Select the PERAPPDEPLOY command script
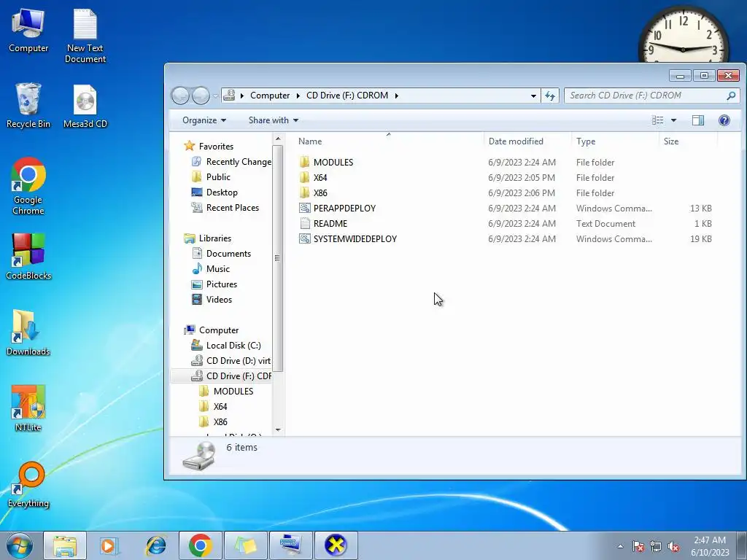 pyautogui.click(x=344, y=208)
